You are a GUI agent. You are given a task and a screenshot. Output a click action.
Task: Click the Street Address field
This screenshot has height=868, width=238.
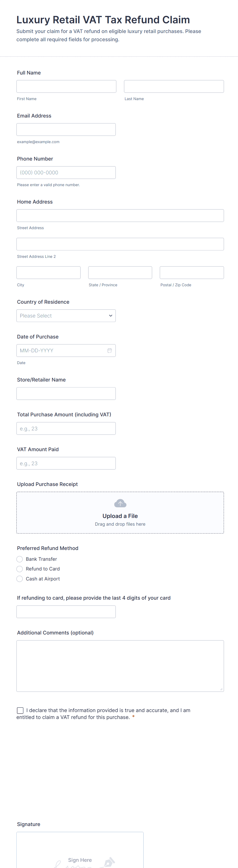(x=120, y=216)
